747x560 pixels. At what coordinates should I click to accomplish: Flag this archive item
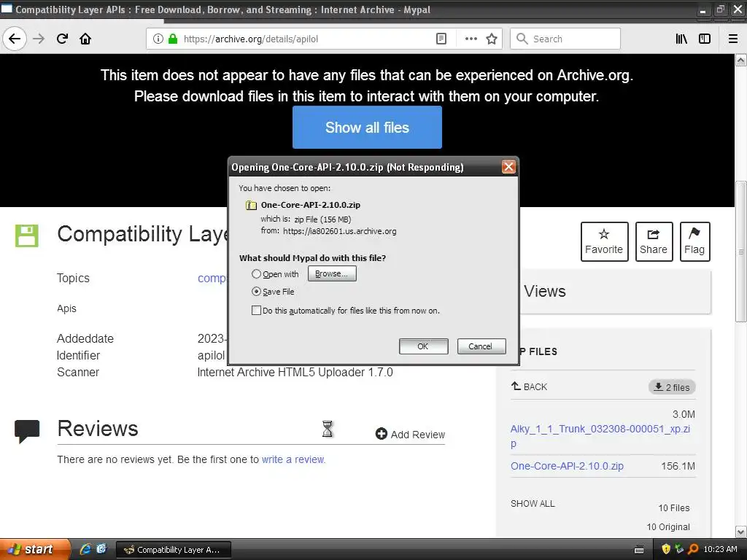tap(694, 241)
